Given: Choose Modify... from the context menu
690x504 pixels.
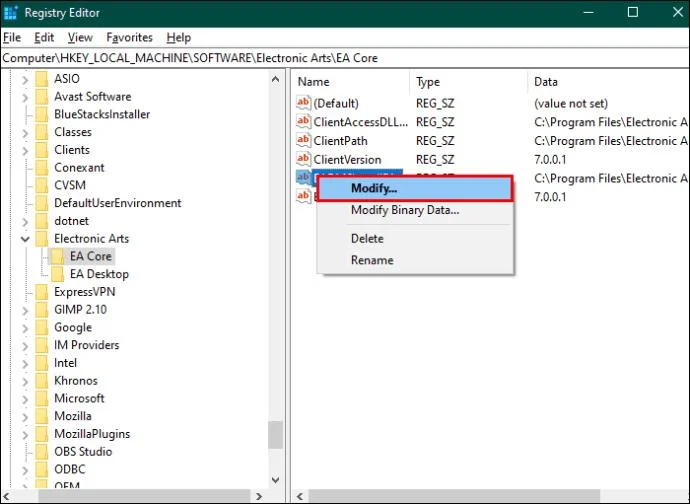Looking at the screenshot, I should click(x=374, y=188).
